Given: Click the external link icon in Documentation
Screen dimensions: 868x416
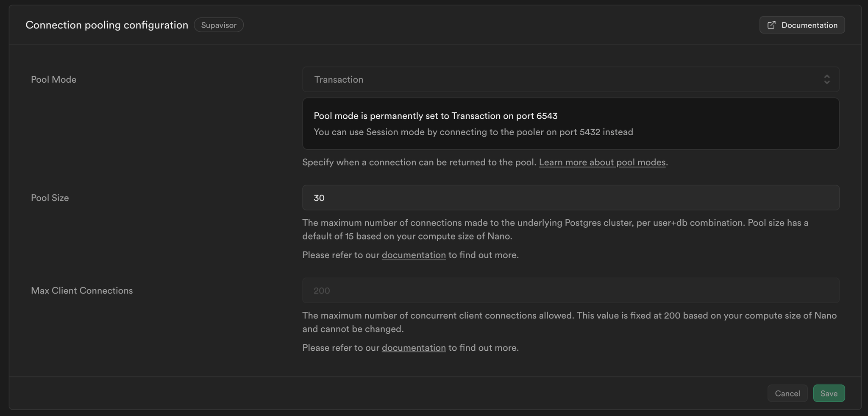Looking at the screenshot, I should 771,25.
